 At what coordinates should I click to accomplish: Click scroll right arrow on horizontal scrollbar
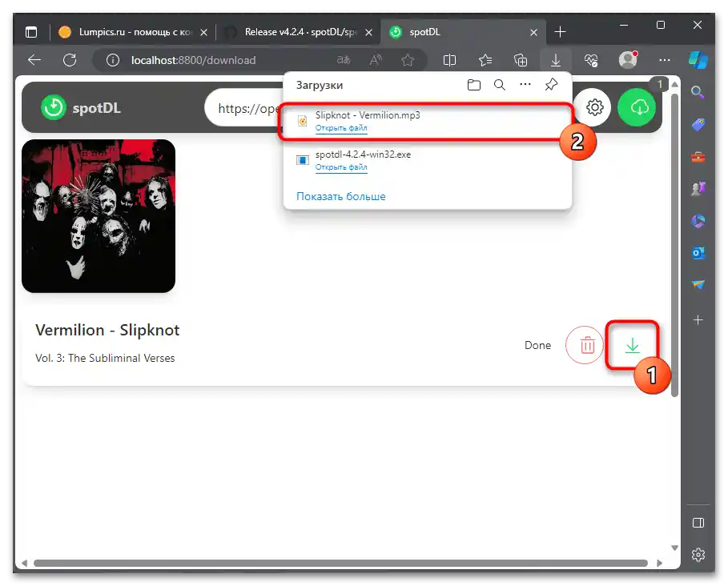[659, 563]
